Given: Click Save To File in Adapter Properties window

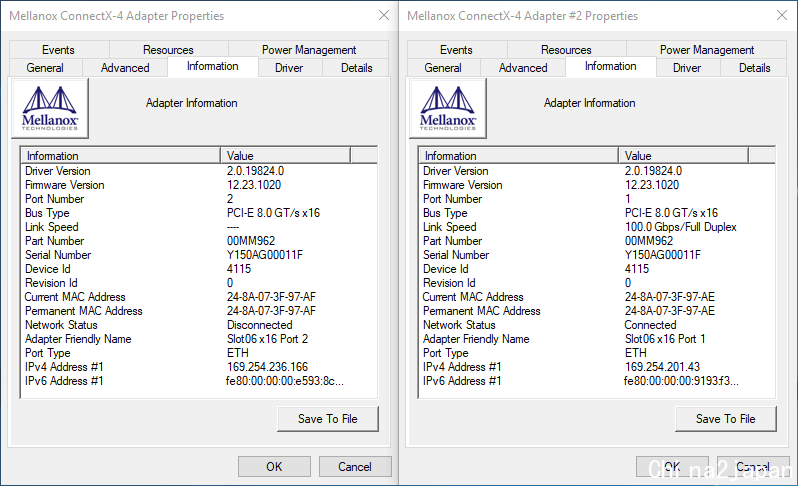Looking at the screenshot, I should (x=328, y=419).
